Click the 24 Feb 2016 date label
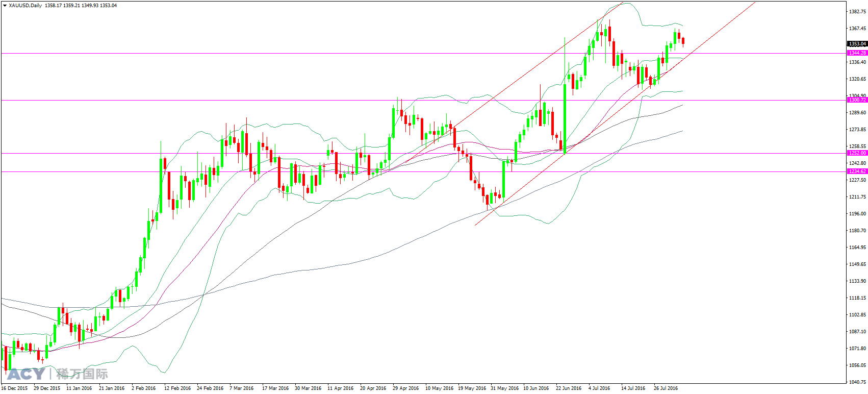 (210, 388)
